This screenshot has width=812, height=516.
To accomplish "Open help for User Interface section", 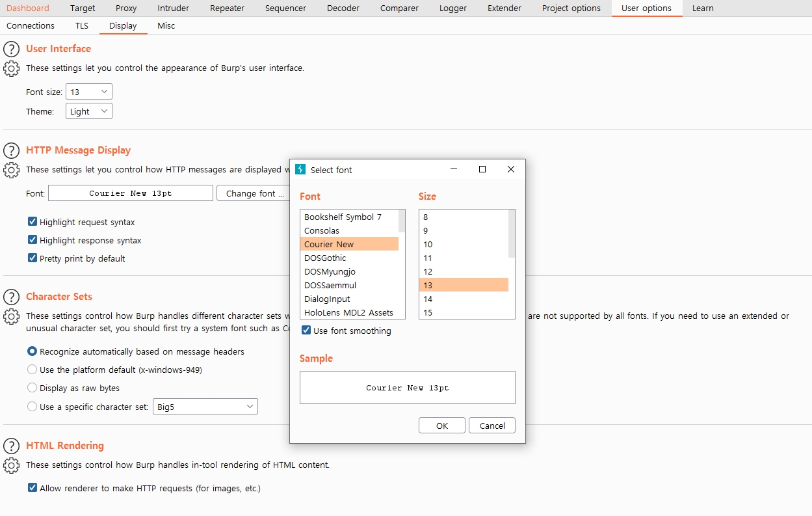I will [x=11, y=49].
